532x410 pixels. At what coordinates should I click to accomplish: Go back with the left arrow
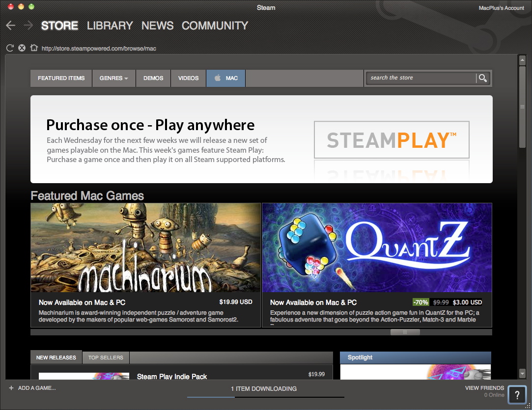[11, 26]
